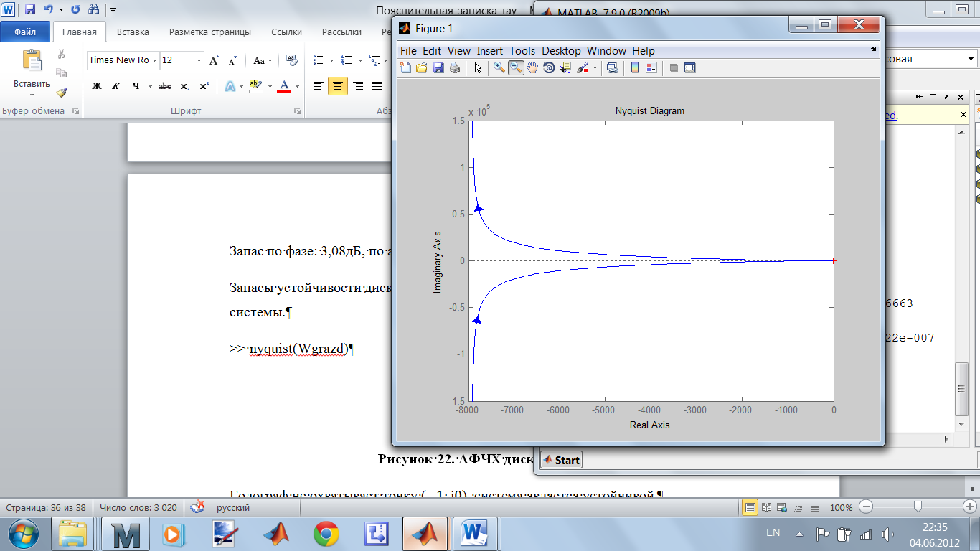
Task: Decrease font size with shrink icon
Action: (232, 60)
